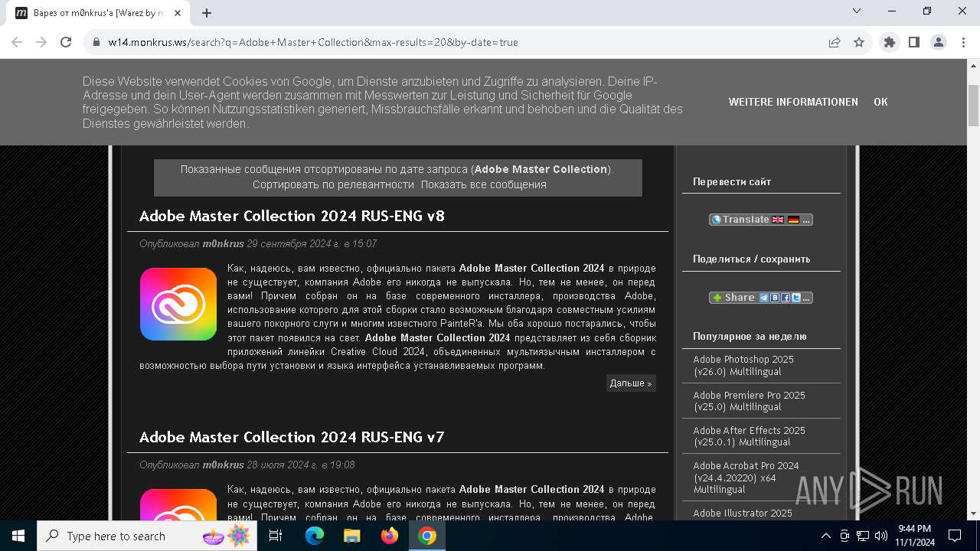
Task: Launch Firefox from taskbar
Action: pos(390,536)
